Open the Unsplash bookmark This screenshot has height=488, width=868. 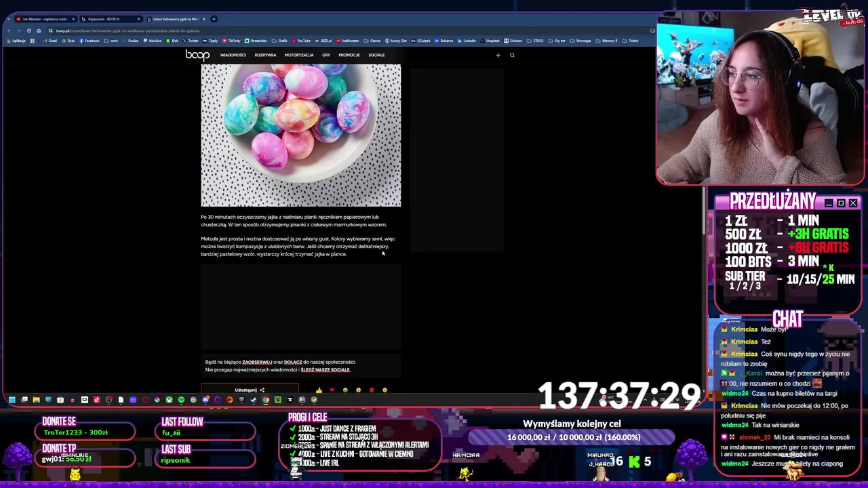(490, 41)
